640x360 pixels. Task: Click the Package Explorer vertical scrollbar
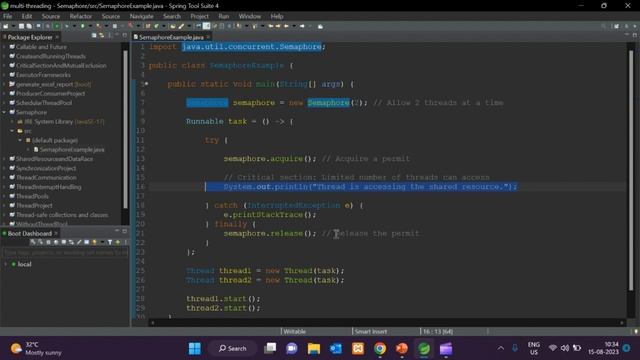125,129
